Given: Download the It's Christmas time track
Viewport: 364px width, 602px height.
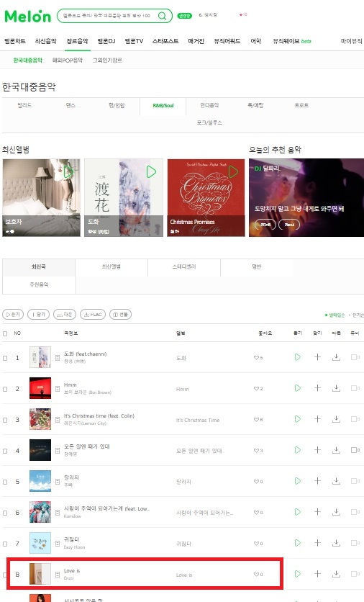Looking at the screenshot, I should tap(337, 419).
